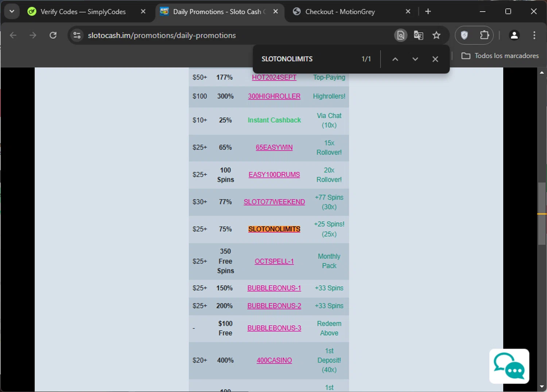547x392 pixels.
Task: Click the Monthly Pack note
Action: (329, 261)
